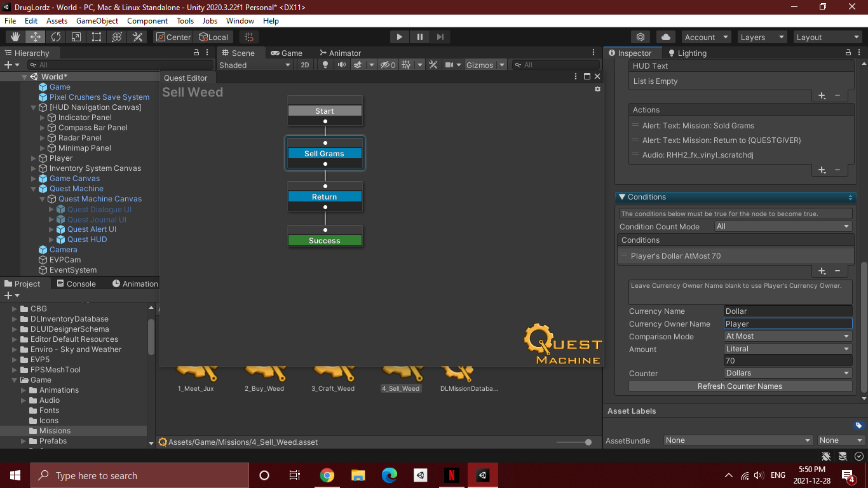This screenshot has width=868, height=488.
Task: Expand Player object in Hierarchy
Action: coord(34,158)
